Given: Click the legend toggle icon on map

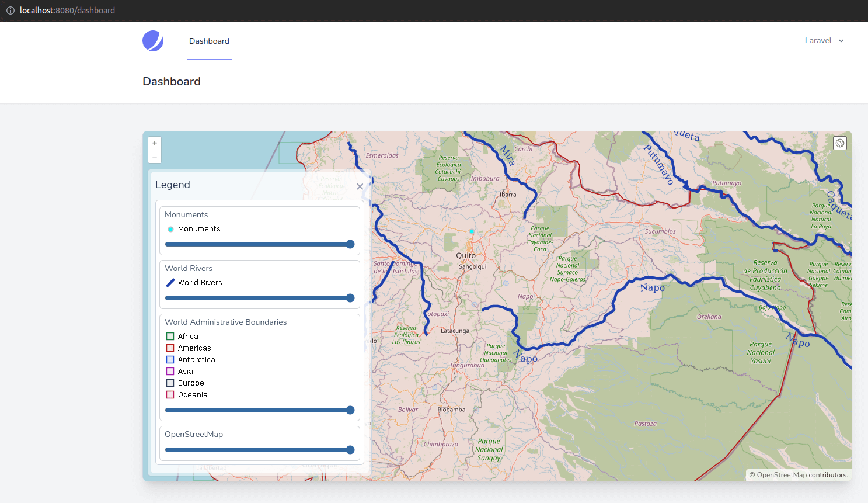Looking at the screenshot, I should (x=839, y=143).
